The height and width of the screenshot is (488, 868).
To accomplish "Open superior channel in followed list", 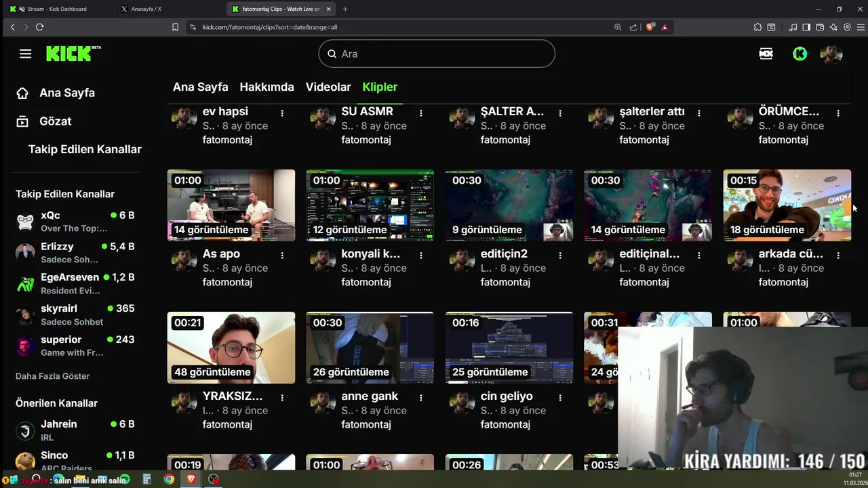I will coord(75,346).
